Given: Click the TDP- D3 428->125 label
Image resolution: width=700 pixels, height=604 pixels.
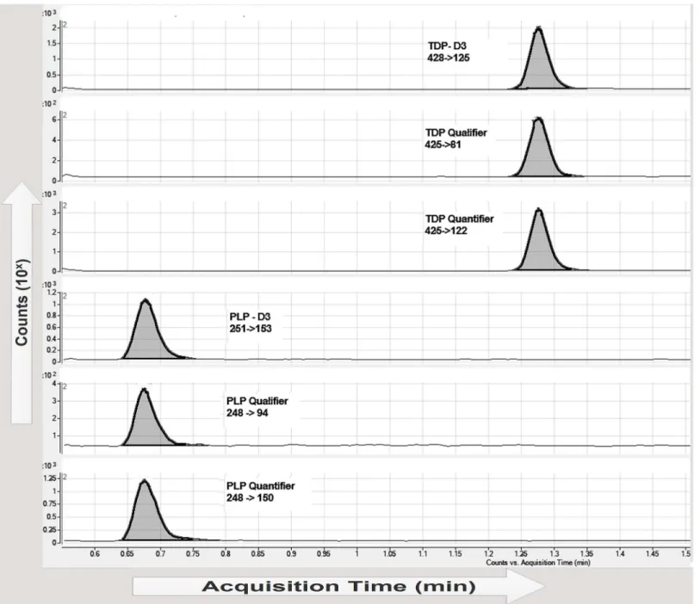Looking at the screenshot, I should 449,52.
